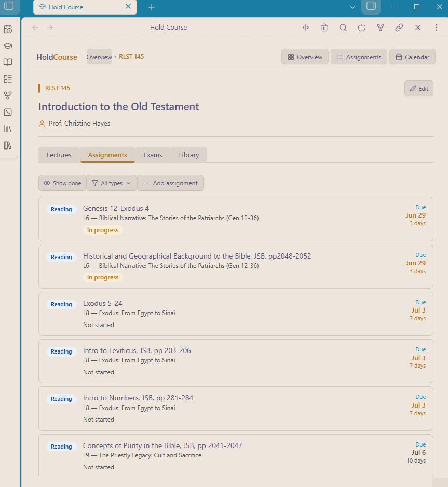Image resolution: width=448 pixels, height=487 pixels.
Task: Open Intro to Numbers assignment
Action: [236, 409]
